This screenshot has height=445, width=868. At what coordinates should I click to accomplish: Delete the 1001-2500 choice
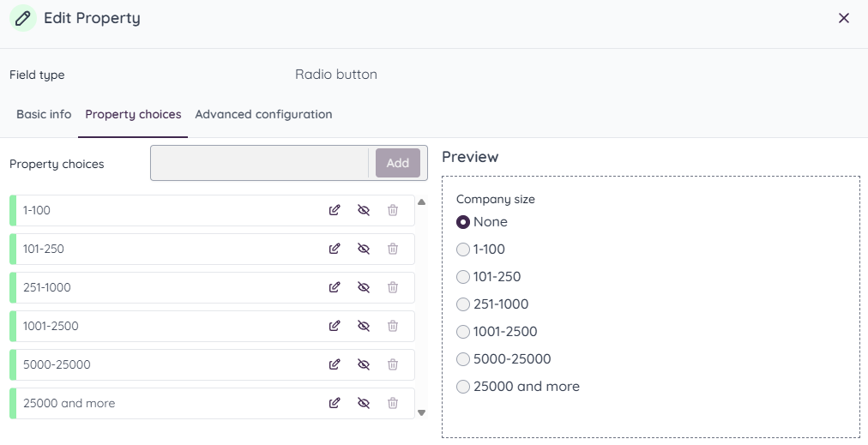393,326
